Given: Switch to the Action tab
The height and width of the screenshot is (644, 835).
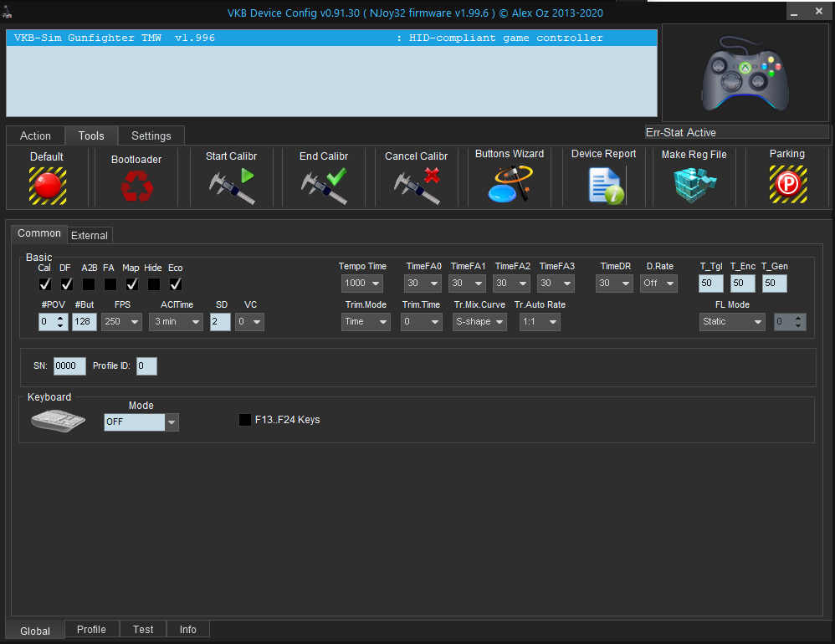Looking at the screenshot, I should (x=35, y=135).
